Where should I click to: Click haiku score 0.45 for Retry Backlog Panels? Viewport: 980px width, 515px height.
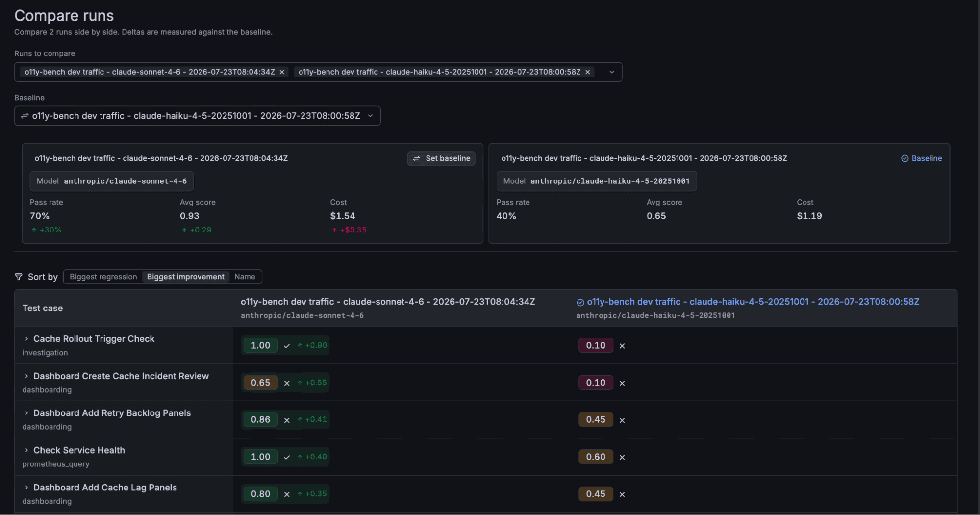[596, 419]
